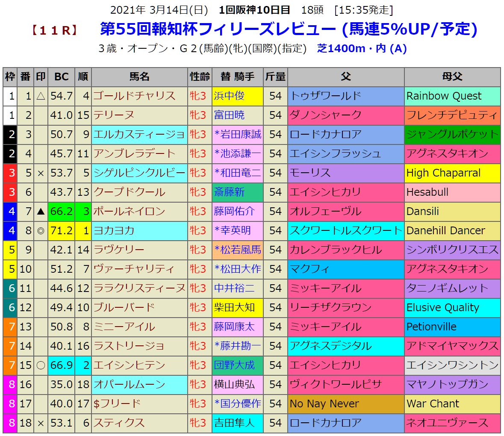This screenshot has width=504, height=436.
Task: Click jockey 横山典弘 name
Action: click(x=234, y=385)
